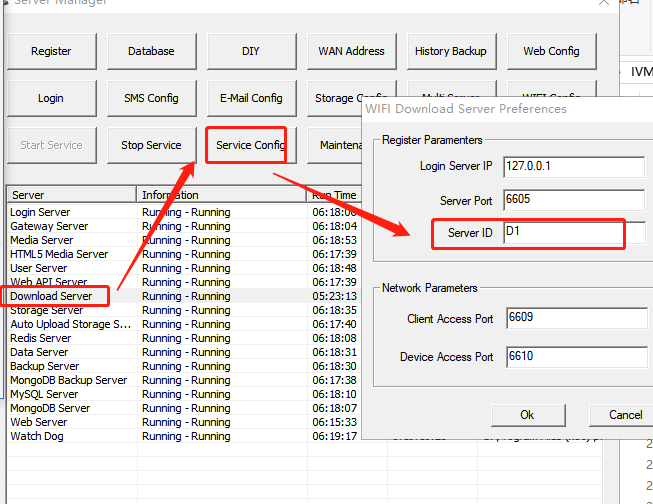Select the Media Server row
The height and width of the screenshot is (504, 653).
pos(184,240)
